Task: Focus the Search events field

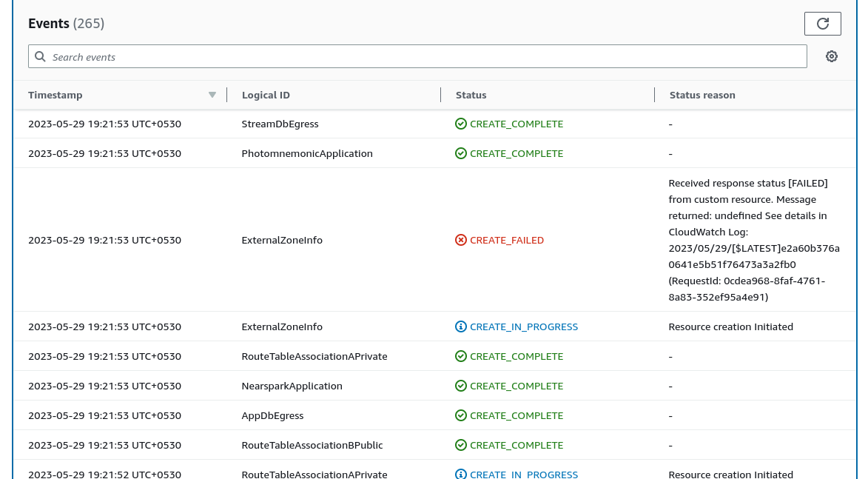Action: pos(417,56)
